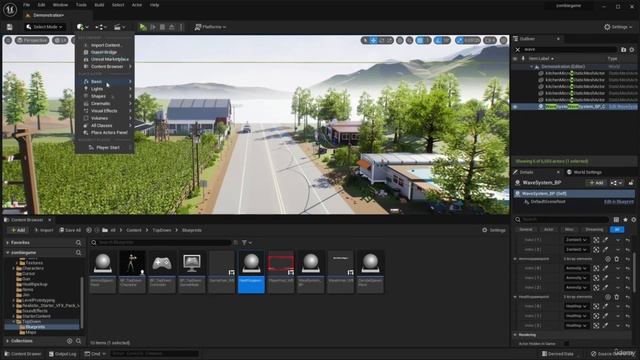The width and height of the screenshot is (640, 360).
Task: Open the viewport options hamburger menu
Action: (x=8, y=40)
